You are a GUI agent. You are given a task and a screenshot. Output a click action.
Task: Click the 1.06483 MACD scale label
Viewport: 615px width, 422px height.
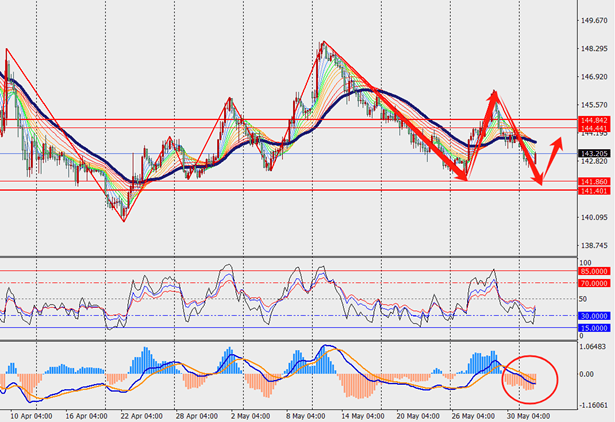point(594,346)
